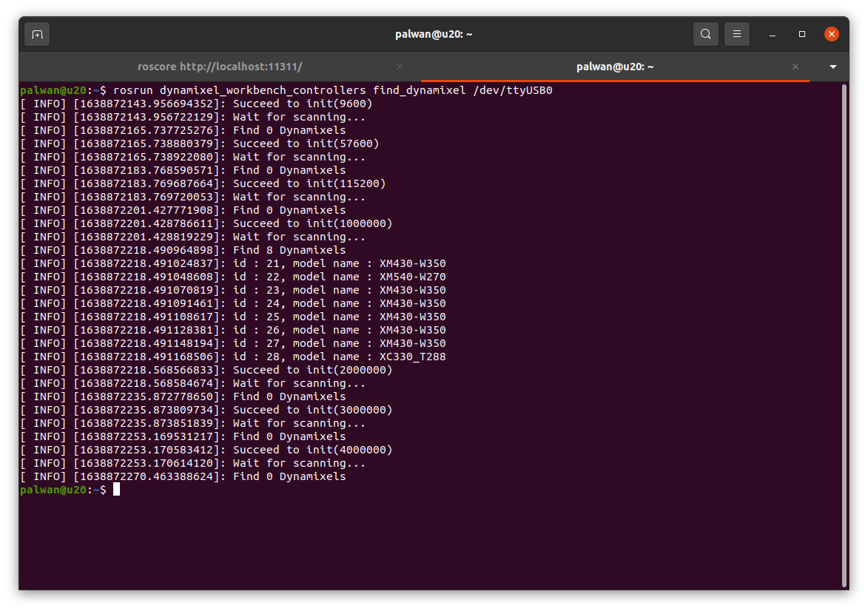This screenshot has height=611, width=868.
Task: Open a new terminal tab
Action: click(37, 33)
